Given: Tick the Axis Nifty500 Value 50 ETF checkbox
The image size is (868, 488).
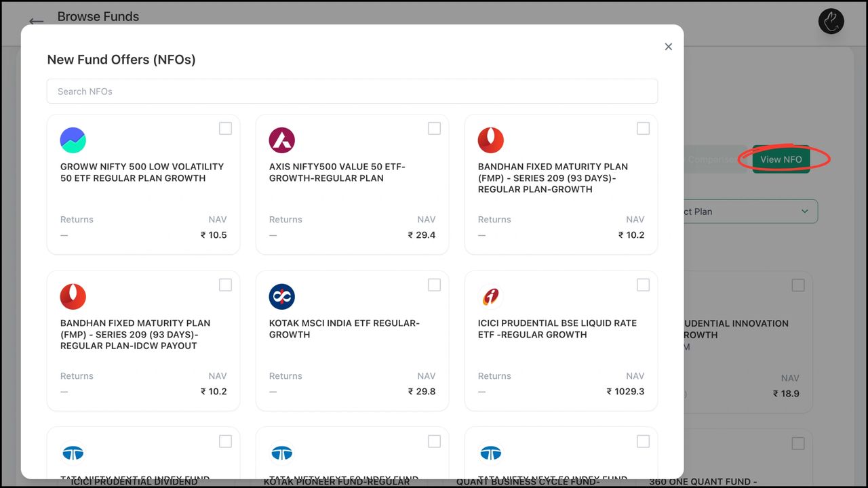Looking at the screenshot, I should click(435, 129).
